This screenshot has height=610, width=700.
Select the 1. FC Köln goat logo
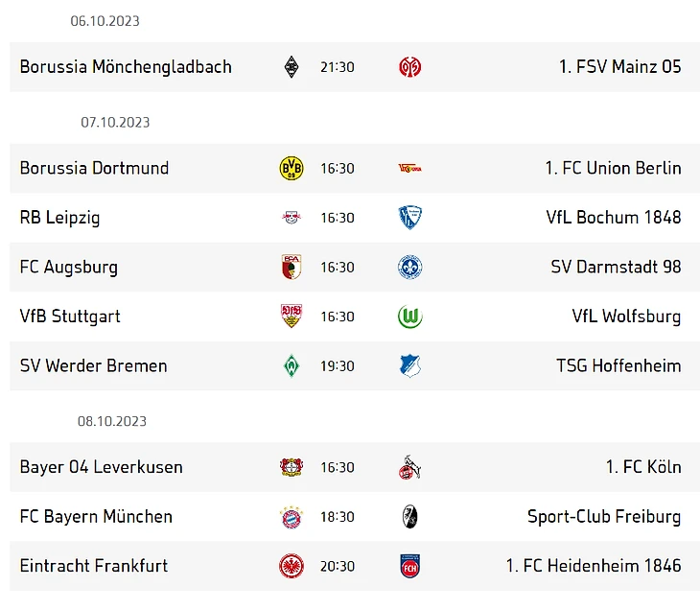409,467
